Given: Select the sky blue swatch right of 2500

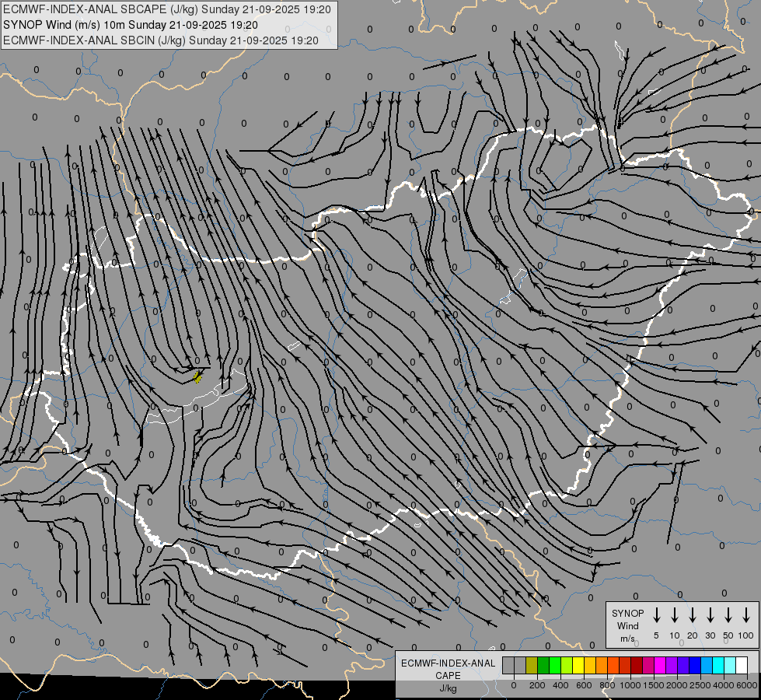Looking at the screenshot, I should (x=706, y=665).
